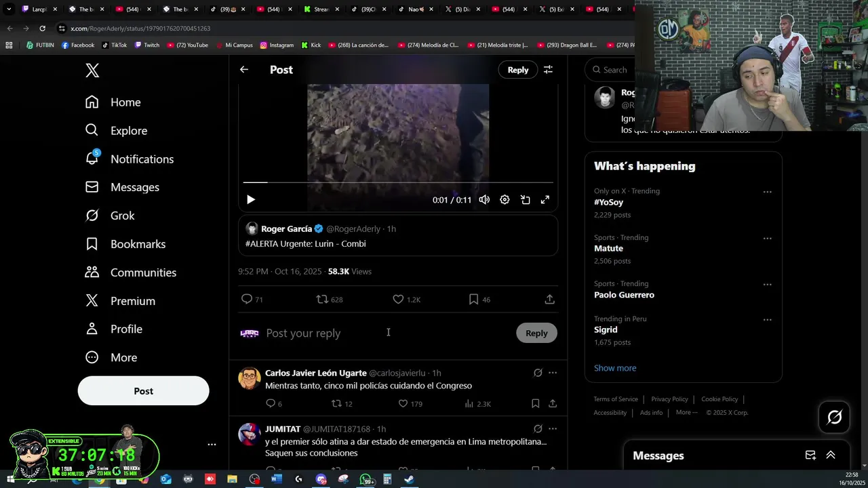Screen dimensions: 868x488
Task: Open more options on Carlos Javier's reply
Action: [x=553, y=373]
